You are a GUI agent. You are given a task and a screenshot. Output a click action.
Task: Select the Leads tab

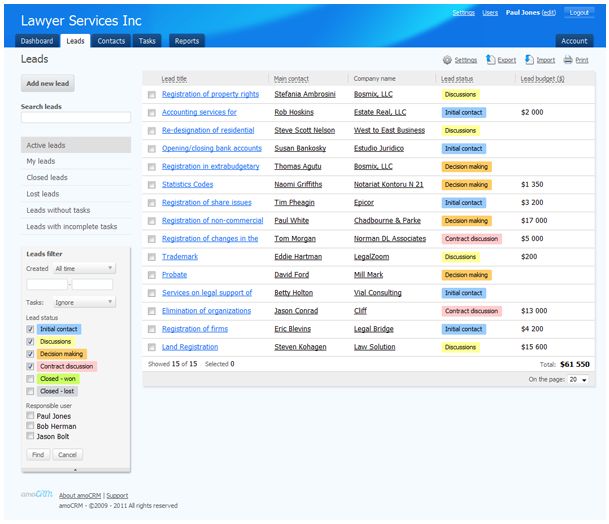[x=75, y=41]
